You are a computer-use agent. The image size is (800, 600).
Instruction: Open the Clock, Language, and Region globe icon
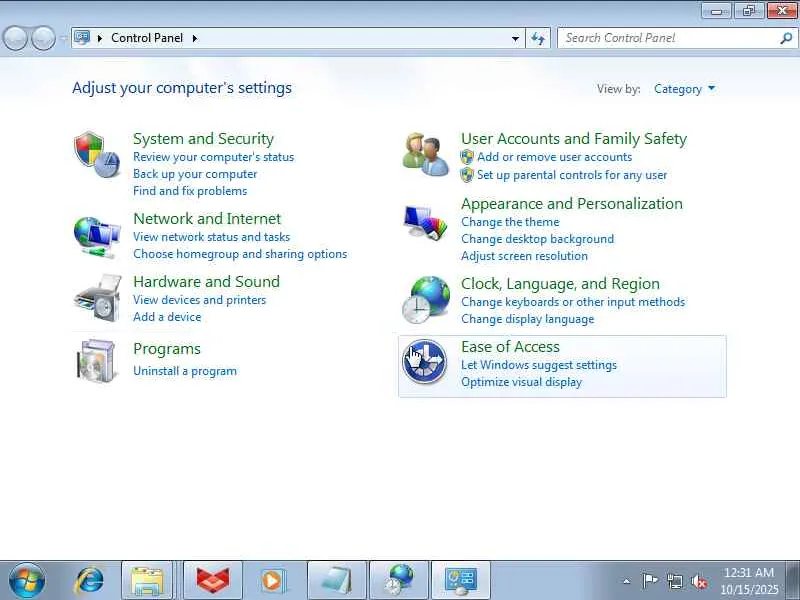pyautogui.click(x=426, y=299)
